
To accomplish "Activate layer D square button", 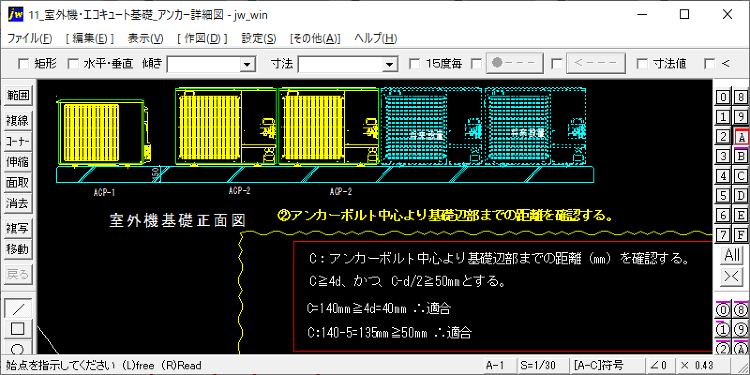I will pos(741,196).
